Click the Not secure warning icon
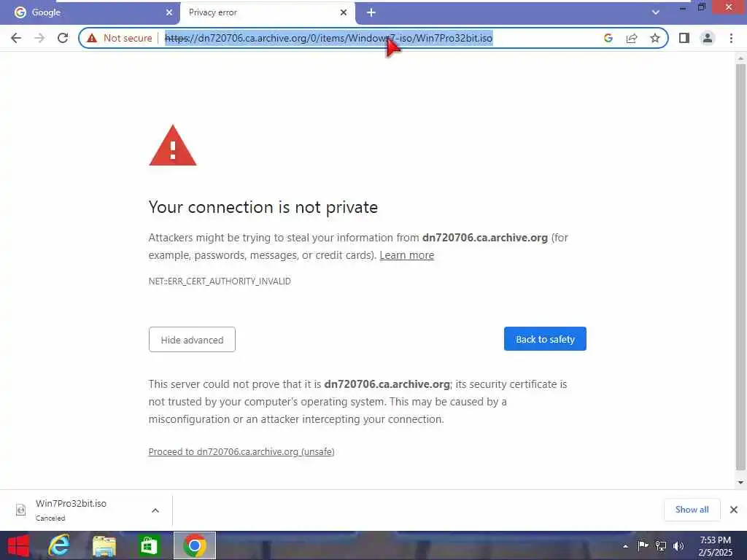 tap(92, 38)
